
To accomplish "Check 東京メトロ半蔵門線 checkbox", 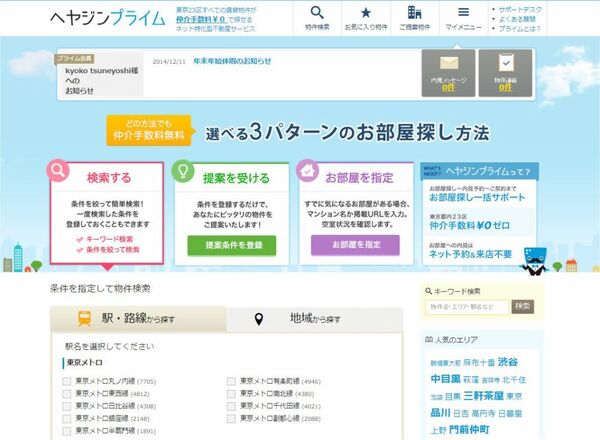I will (67, 431).
